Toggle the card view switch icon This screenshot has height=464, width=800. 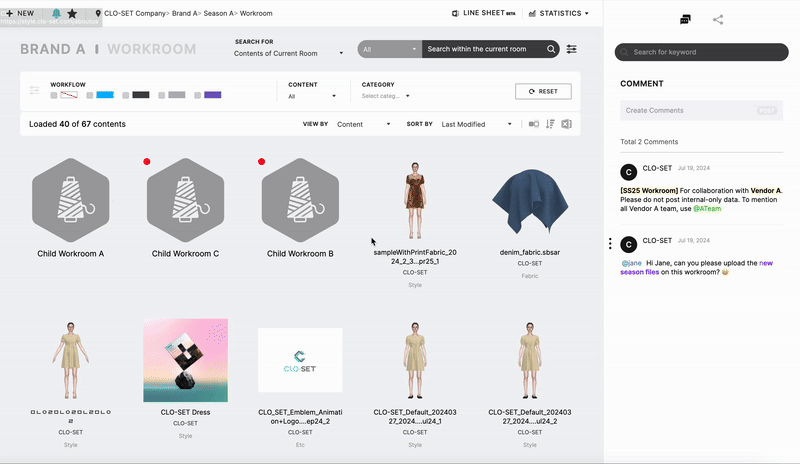click(x=534, y=124)
